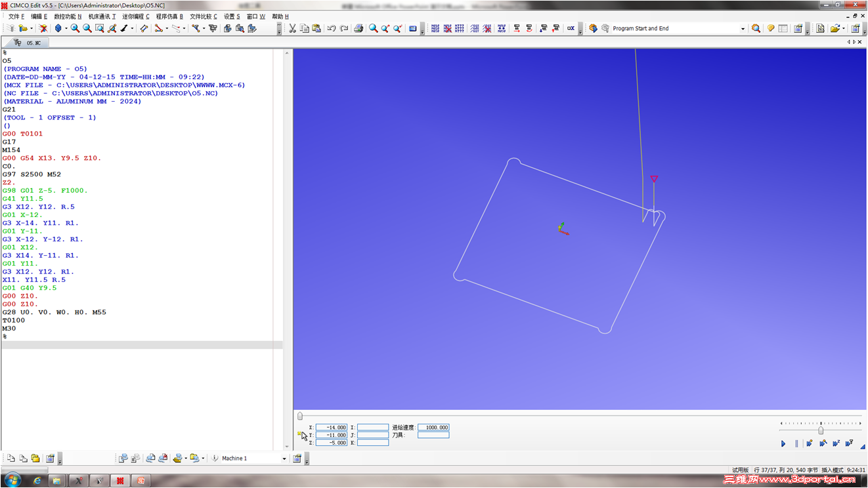
Task: Click the cut scissors icon
Action: (x=292, y=28)
